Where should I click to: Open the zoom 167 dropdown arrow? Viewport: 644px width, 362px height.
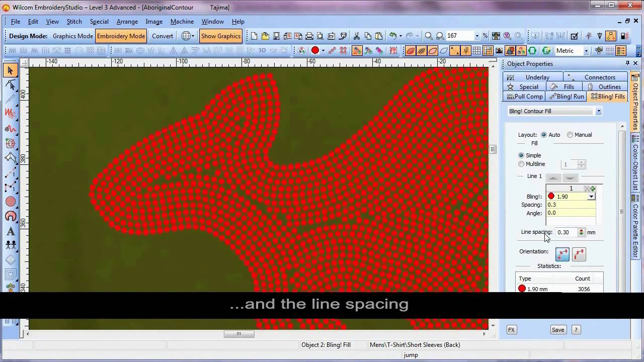click(x=476, y=36)
